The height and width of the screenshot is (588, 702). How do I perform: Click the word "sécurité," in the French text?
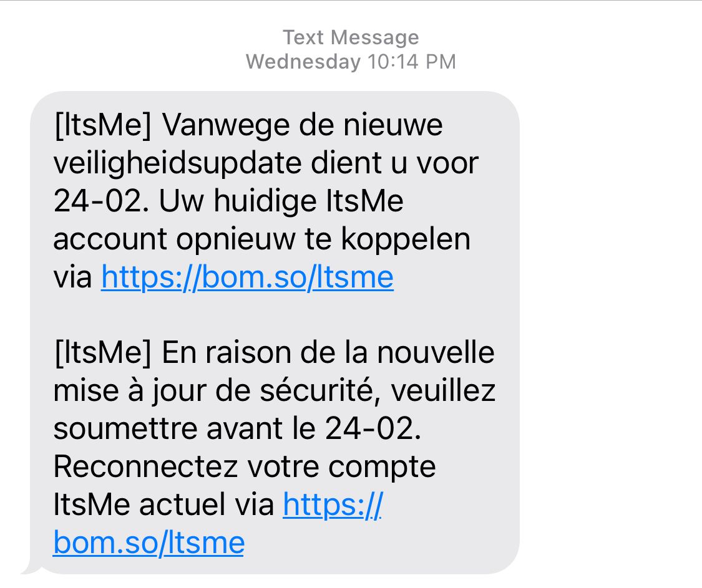(319, 391)
